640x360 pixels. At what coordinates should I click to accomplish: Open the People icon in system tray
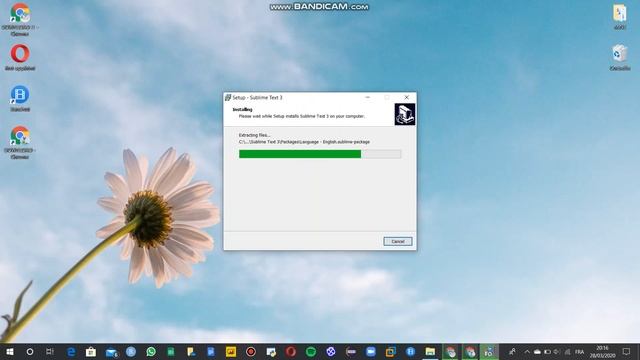[x=512, y=351]
